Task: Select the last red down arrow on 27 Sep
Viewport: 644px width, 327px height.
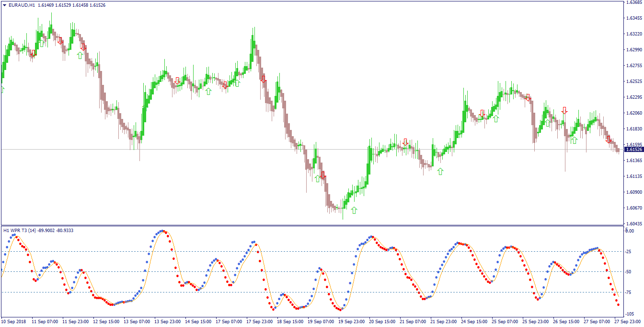Action: point(609,140)
